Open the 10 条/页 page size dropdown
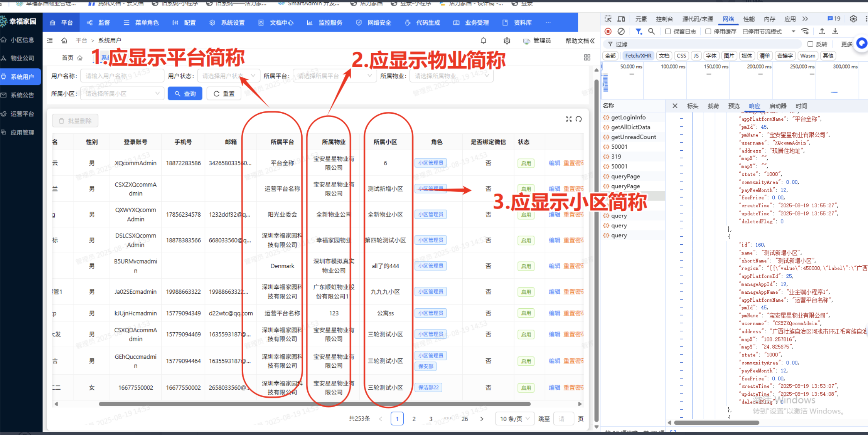 coord(514,418)
